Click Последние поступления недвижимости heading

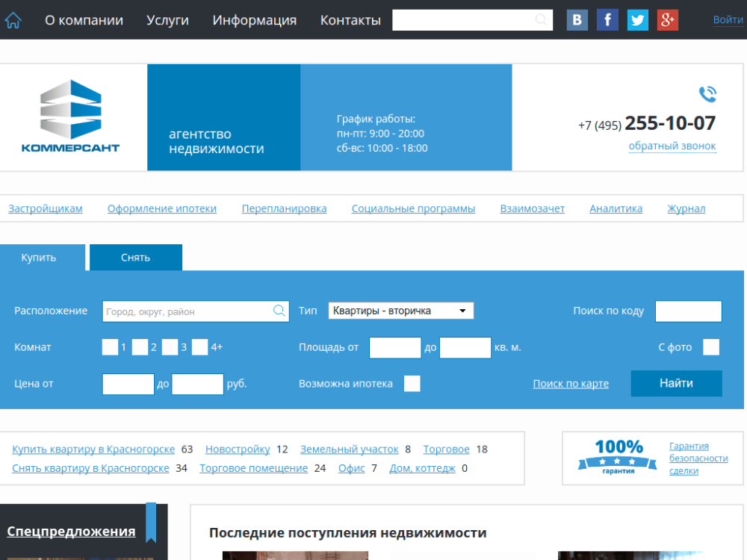[x=348, y=532]
